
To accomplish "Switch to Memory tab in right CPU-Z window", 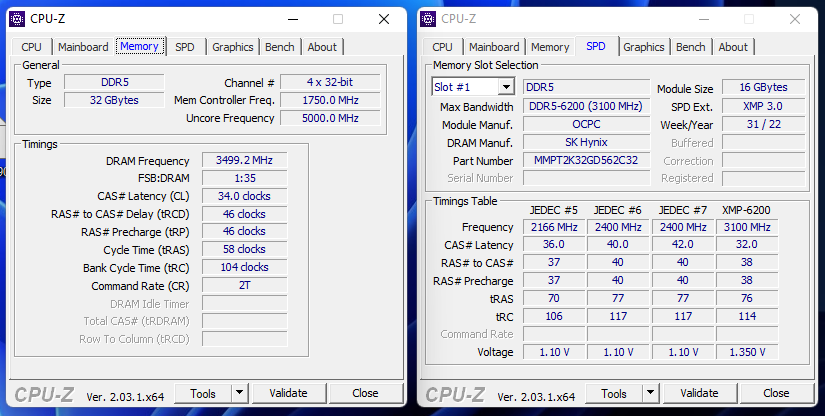I will (550, 47).
